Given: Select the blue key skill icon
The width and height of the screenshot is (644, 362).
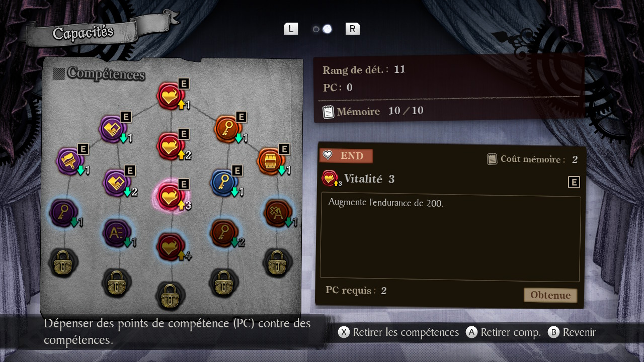Looking at the screenshot, I should coord(225,183).
